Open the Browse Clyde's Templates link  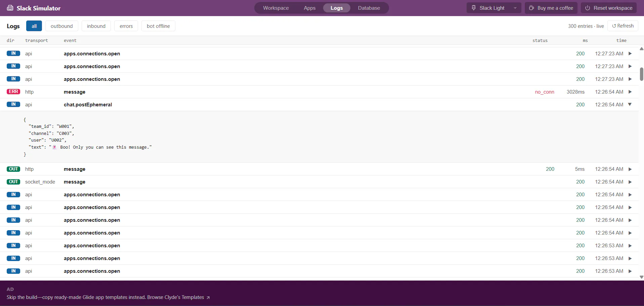[178, 297]
